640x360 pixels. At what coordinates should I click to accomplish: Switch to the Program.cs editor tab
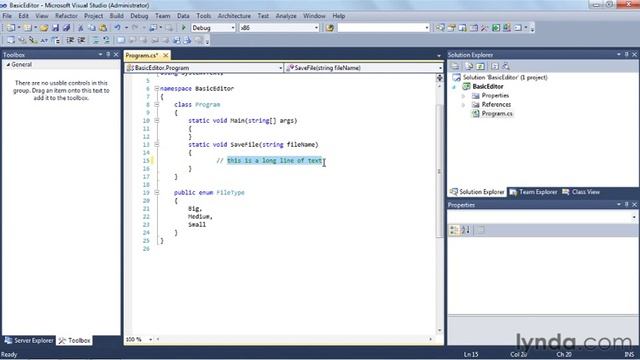142,55
